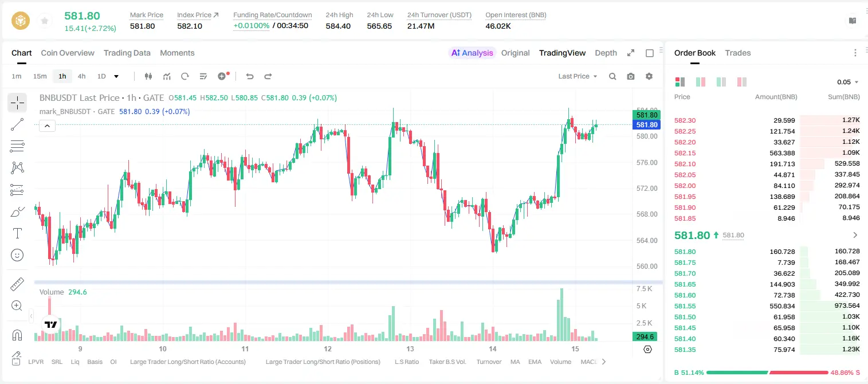Select the 15m timeframe
This screenshot has width=868, height=384.
[40, 76]
